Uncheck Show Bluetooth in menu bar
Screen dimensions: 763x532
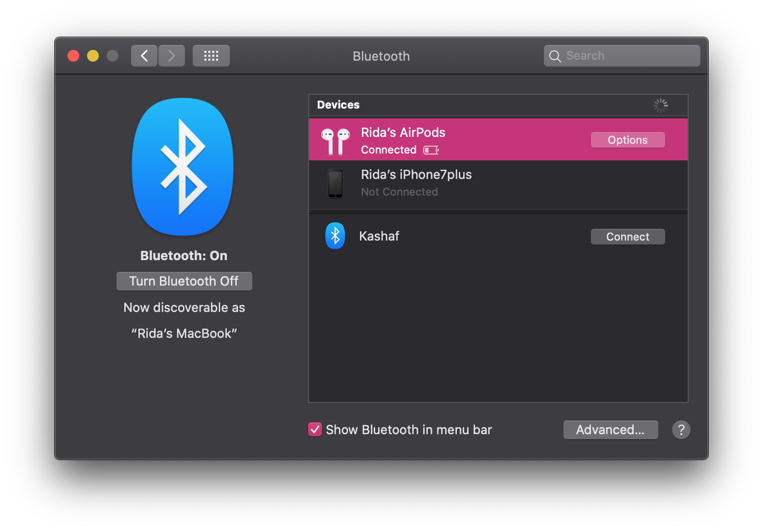tap(315, 430)
